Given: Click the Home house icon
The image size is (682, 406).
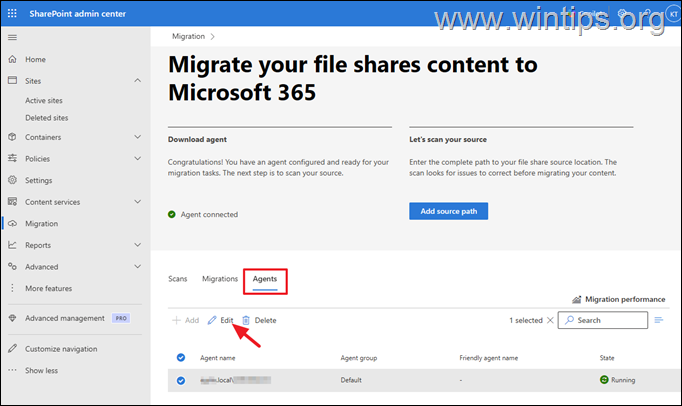Looking at the screenshot, I should 13,59.
